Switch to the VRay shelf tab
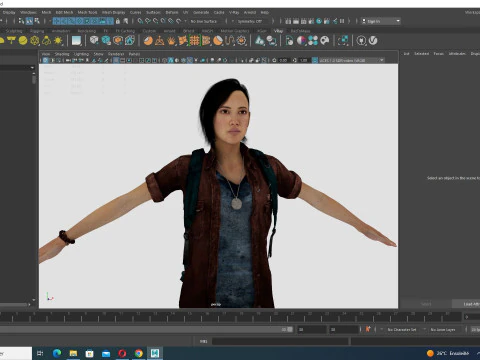Image resolution: width=480 pixels, height=360 pixels. 278,31
